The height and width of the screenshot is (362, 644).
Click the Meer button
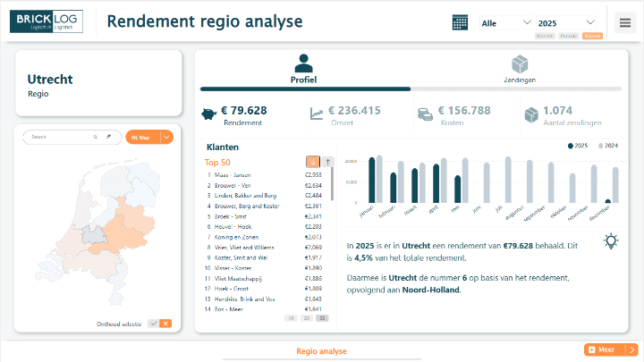click(604, 350)
